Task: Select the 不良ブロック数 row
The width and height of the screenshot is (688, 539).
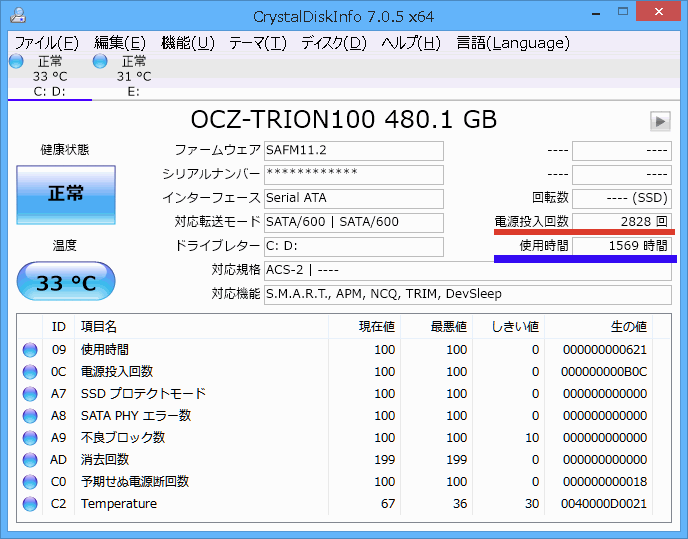Action: coord(344,438)
